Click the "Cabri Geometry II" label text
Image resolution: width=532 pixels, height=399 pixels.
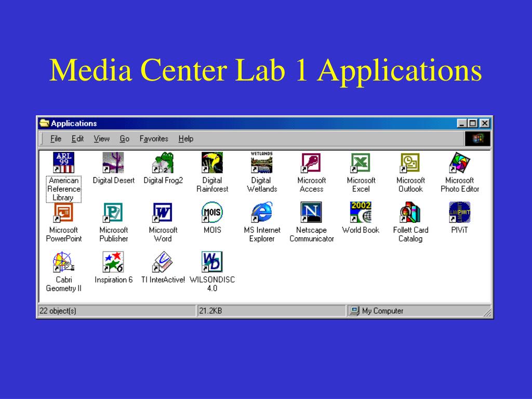[64, 284]
